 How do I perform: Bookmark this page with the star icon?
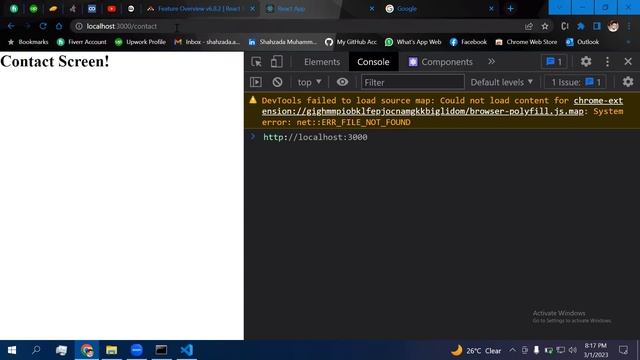click(545, 26)
